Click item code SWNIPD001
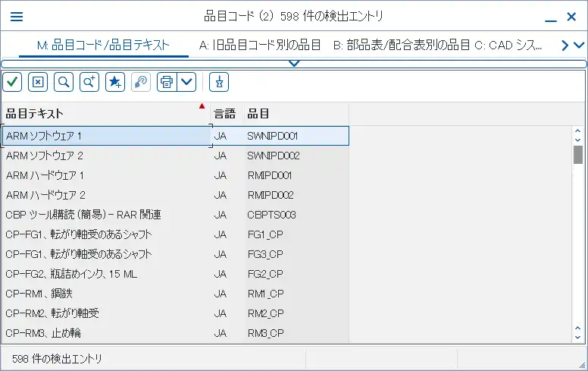Screen dimensions: 588x371 [x=273, y=136]
